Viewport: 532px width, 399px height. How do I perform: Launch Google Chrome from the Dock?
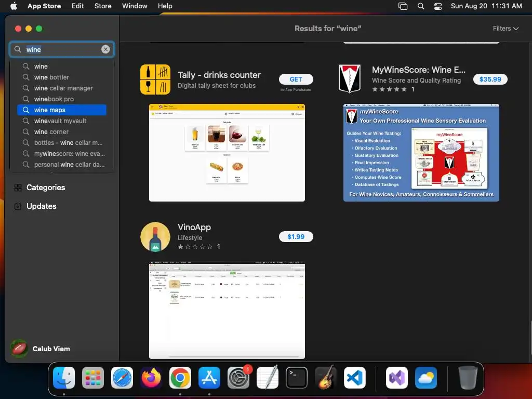(x=180, y=378)
